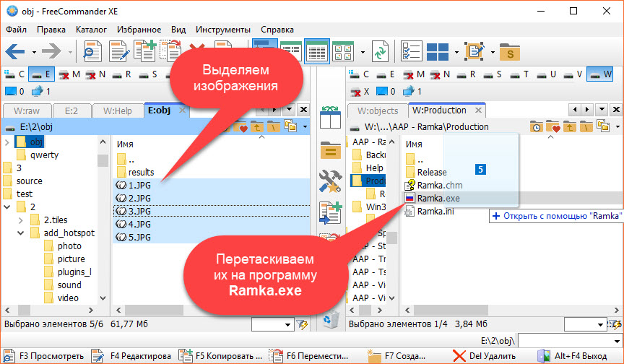Click the edit file pencil icon
Screen dimensions: 624x364
(119, 51)
